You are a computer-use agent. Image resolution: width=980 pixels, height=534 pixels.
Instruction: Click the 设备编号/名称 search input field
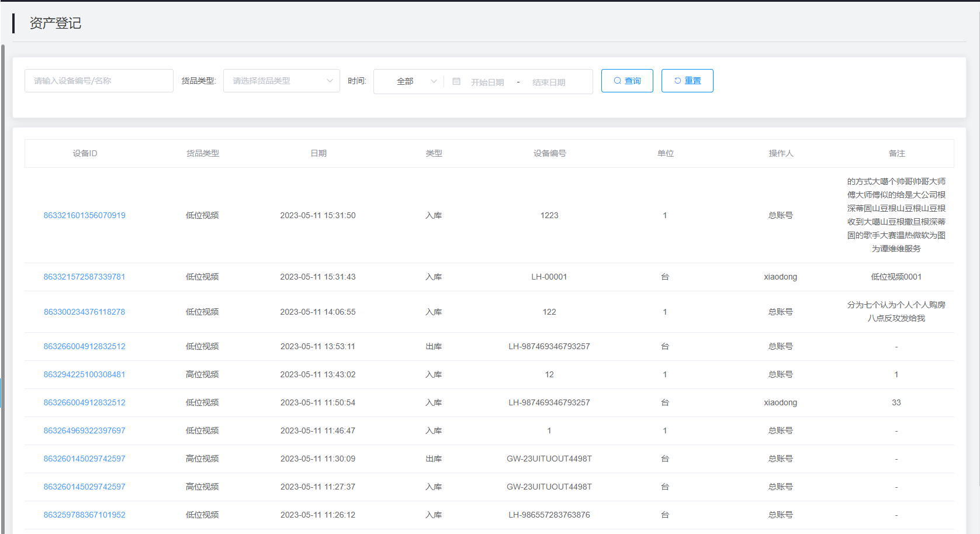pyautogui.click(x=99, y=81)
